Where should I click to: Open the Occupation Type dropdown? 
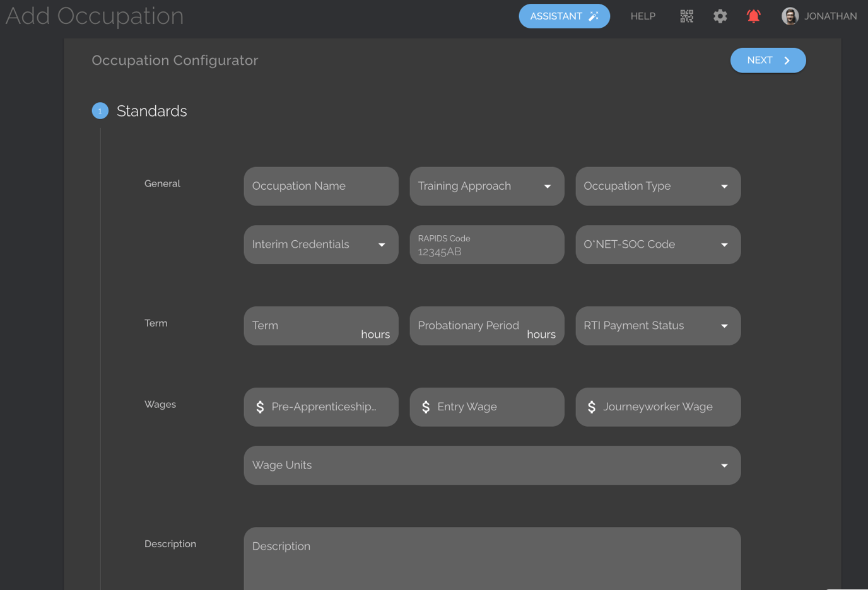point(723,186)
